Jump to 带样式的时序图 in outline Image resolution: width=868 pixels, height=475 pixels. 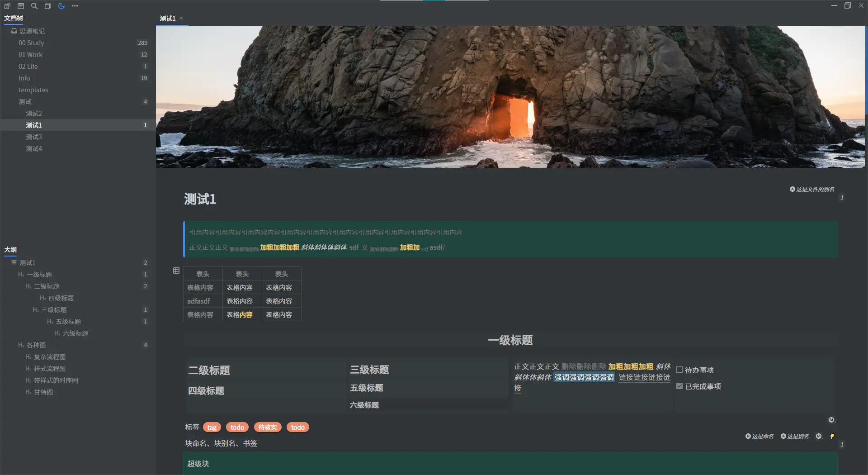tap(56, 380)
